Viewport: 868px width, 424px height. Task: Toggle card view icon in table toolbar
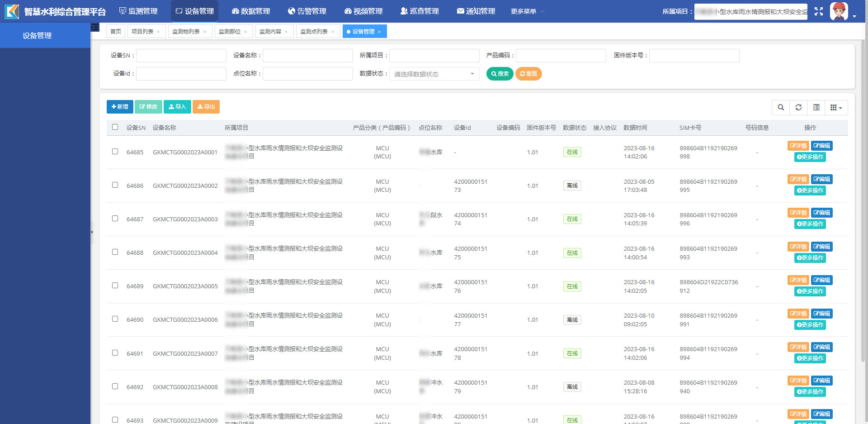pyautogui.click(x=816, y=107)
